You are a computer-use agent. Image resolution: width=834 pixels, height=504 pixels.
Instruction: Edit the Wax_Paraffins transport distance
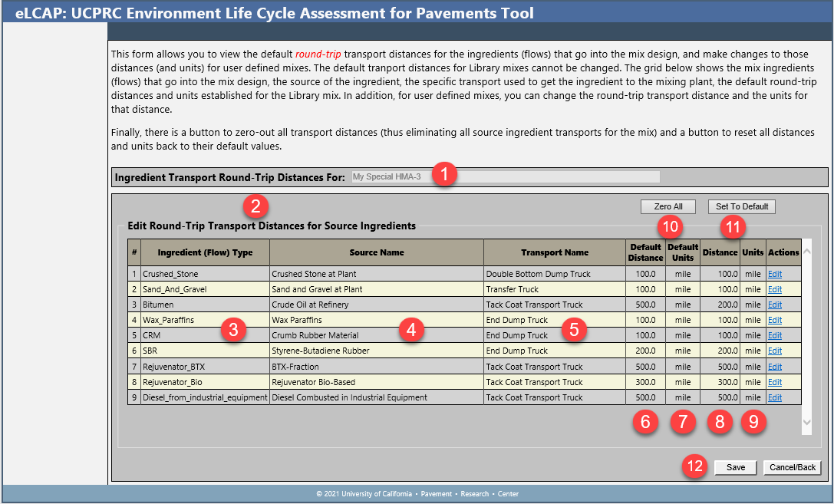pos(775,320)
